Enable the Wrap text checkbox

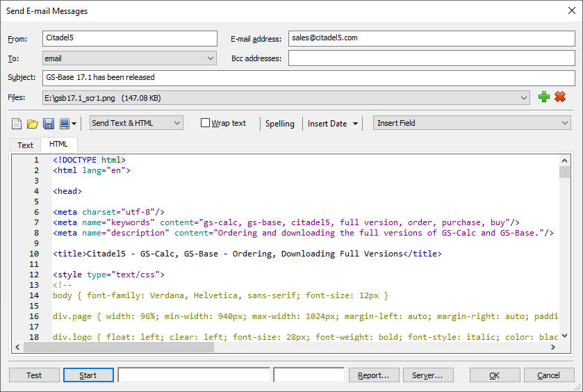tap(205, 123)
